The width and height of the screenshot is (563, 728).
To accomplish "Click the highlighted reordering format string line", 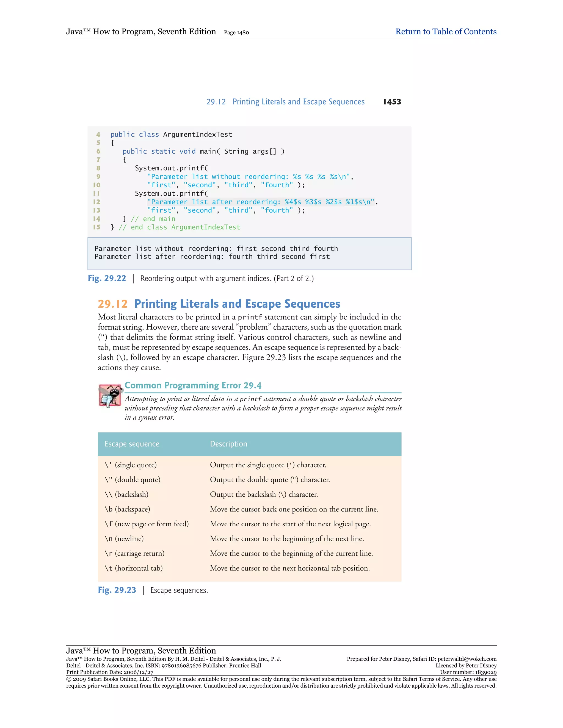I will click(x=261, y=202).
